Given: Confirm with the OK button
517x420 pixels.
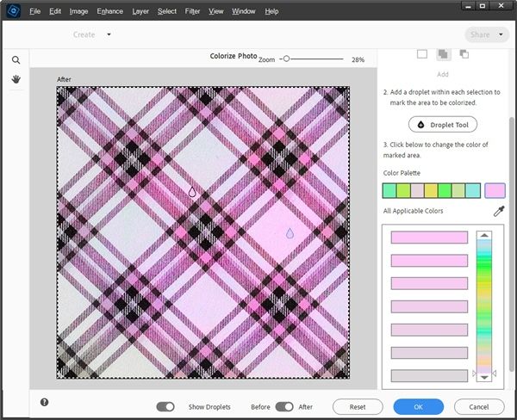Looking at the screenshot, I should pyautogui.click(x=419, y=407).
